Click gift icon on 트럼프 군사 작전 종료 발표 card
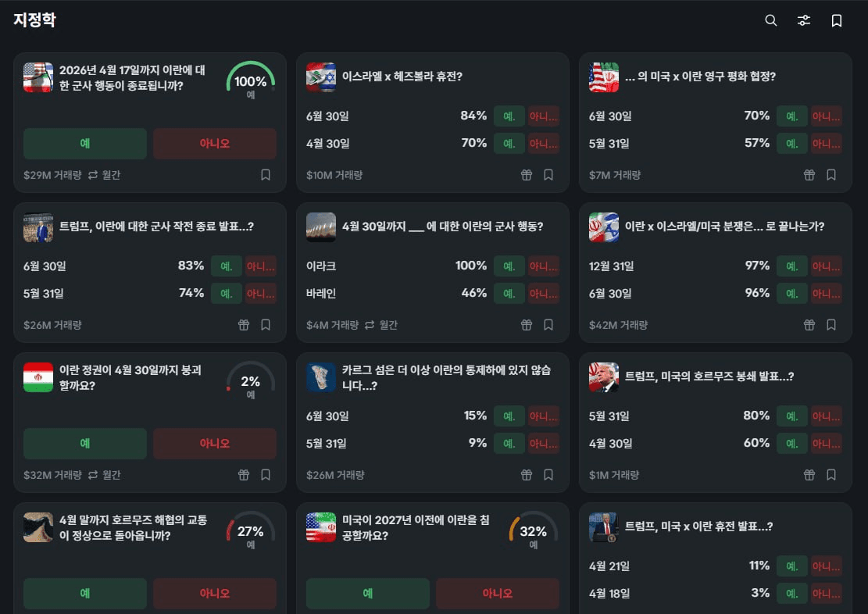 pos(244,325)
